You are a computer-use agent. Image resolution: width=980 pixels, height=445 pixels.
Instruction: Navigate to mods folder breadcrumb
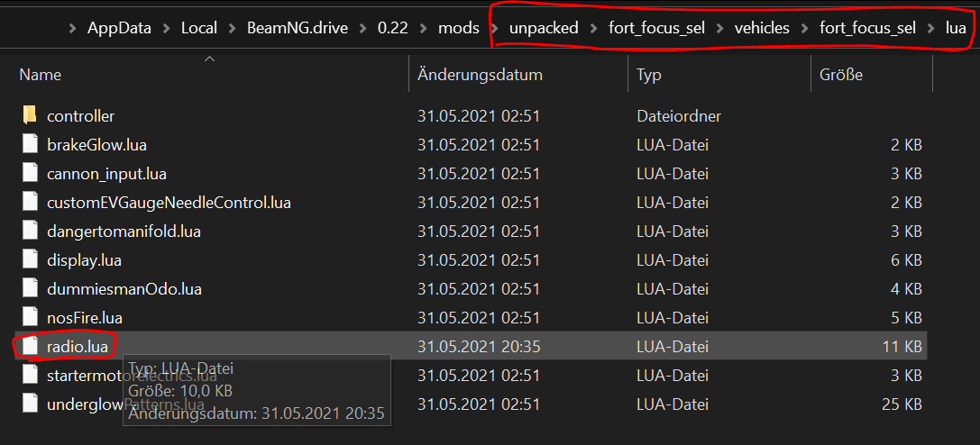(459, 28)
